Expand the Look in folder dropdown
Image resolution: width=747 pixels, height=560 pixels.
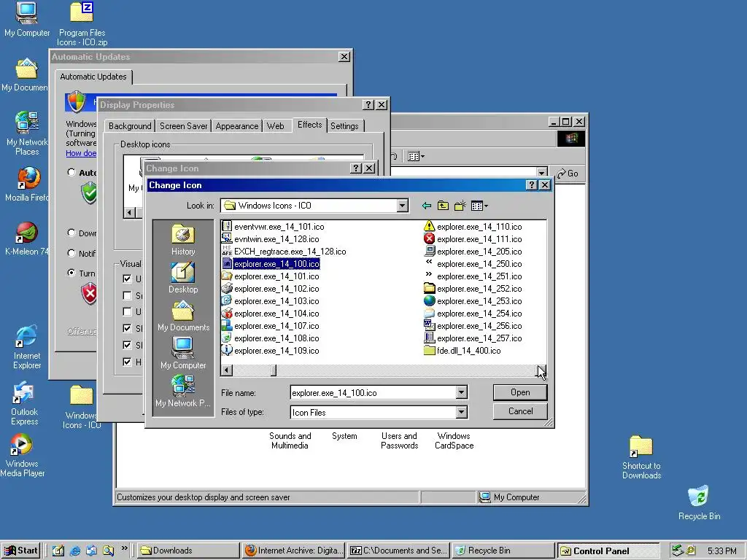[x=403, y=206]
